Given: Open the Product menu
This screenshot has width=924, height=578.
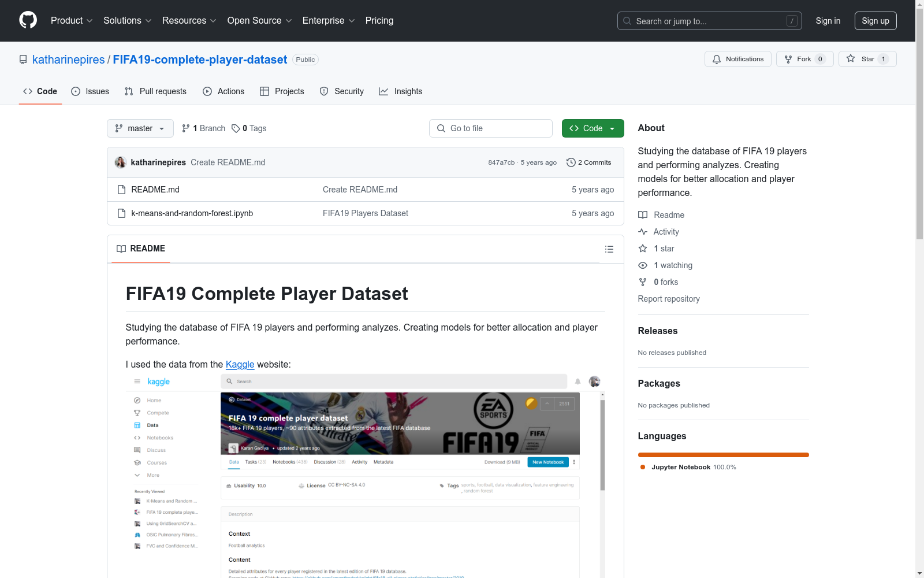Looking at the screenshot, I should (x=72, y=21).
